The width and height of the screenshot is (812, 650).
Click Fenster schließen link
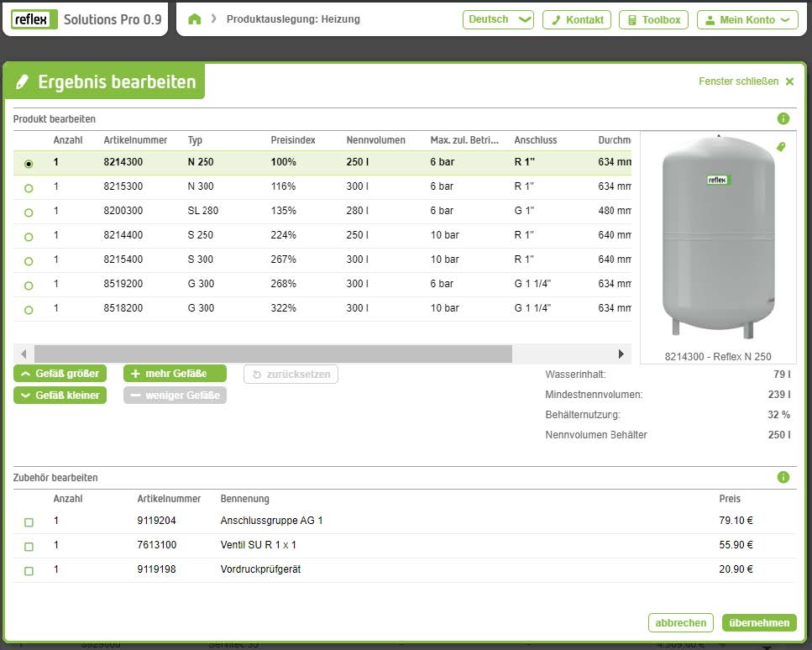(738, 81)
